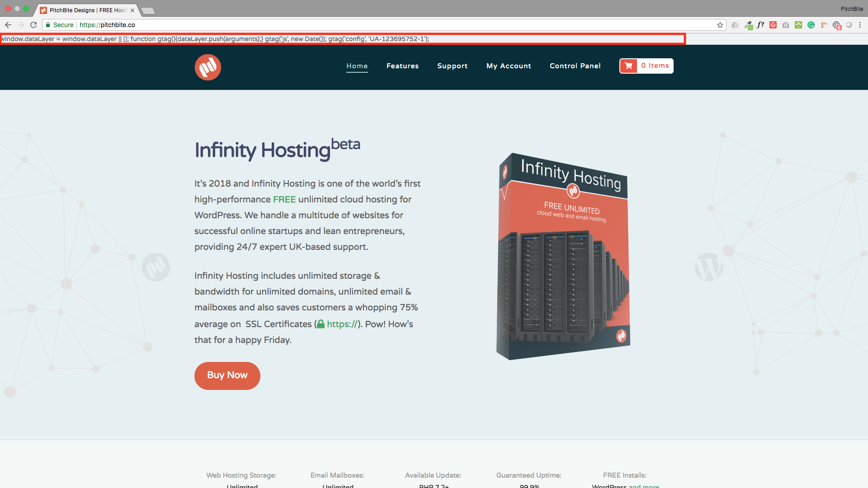Viewport: 868px width, 488px height.
Task: Click the PitchBite logo in header
Action: tap(208, 67)
